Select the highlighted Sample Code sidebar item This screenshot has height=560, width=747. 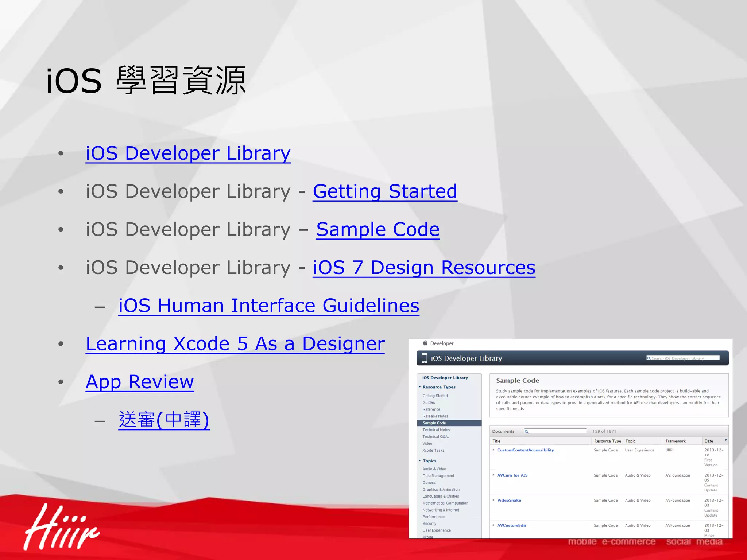(x=449, y=423)
